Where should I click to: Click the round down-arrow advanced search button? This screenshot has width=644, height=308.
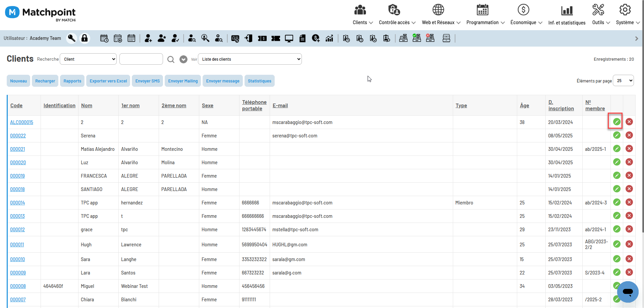point(183,59)
